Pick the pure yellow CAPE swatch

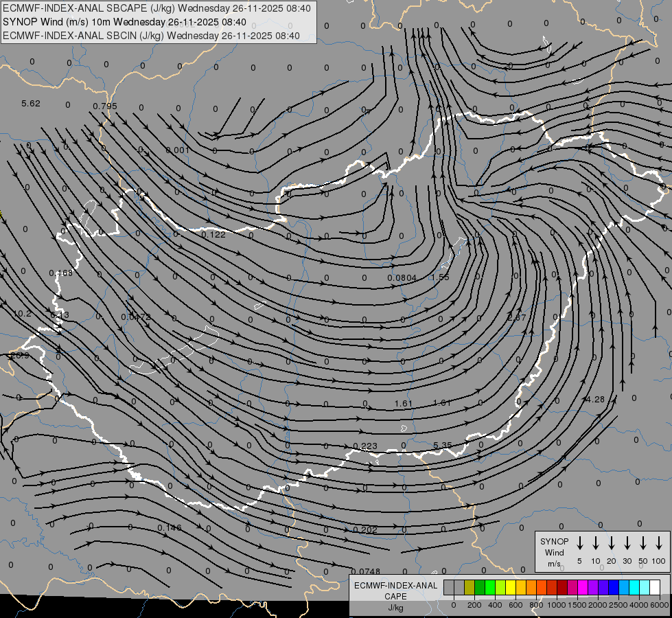pyautogui.click(x=511, y=587)
